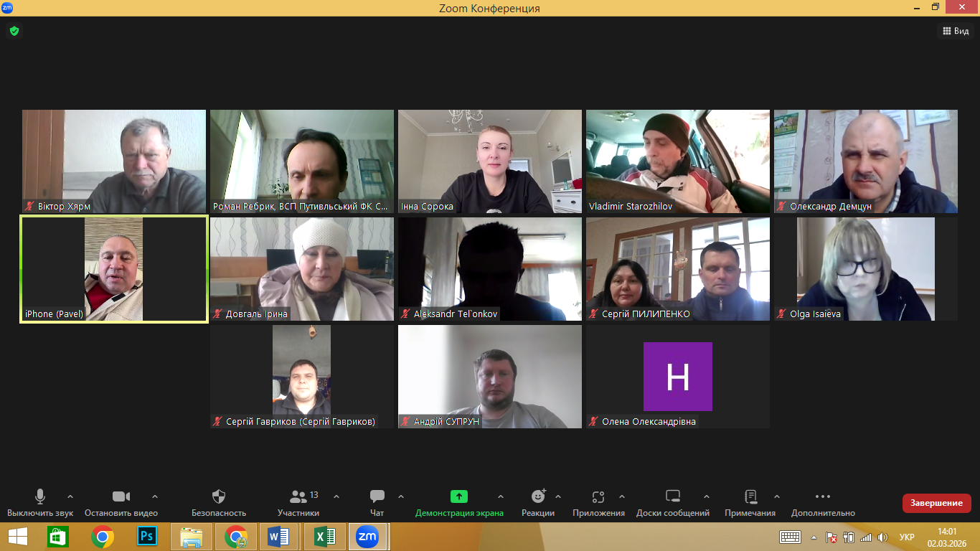Select the iPhone (Pavel) video tile
Viewport: 980px width, 551px height.
pos(114,269)
